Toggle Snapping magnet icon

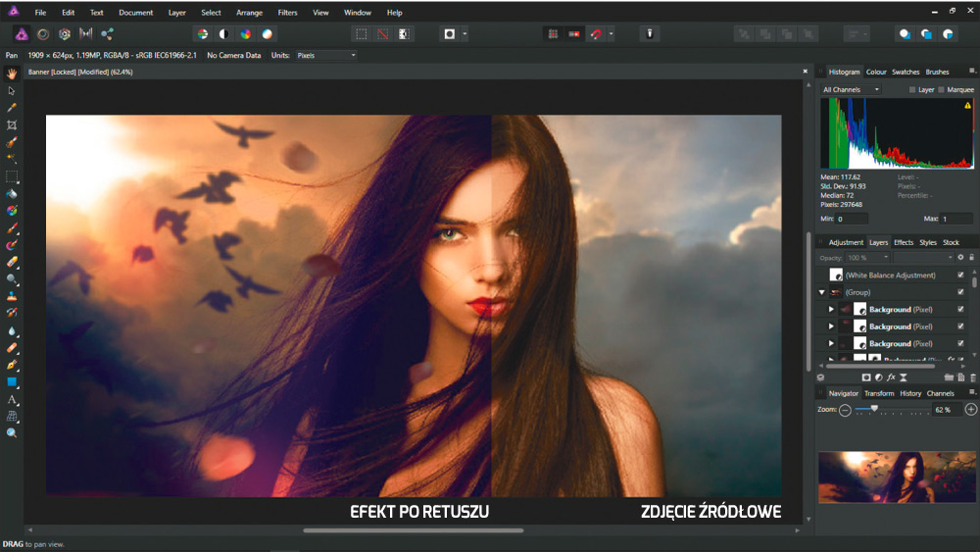(596, 33)
